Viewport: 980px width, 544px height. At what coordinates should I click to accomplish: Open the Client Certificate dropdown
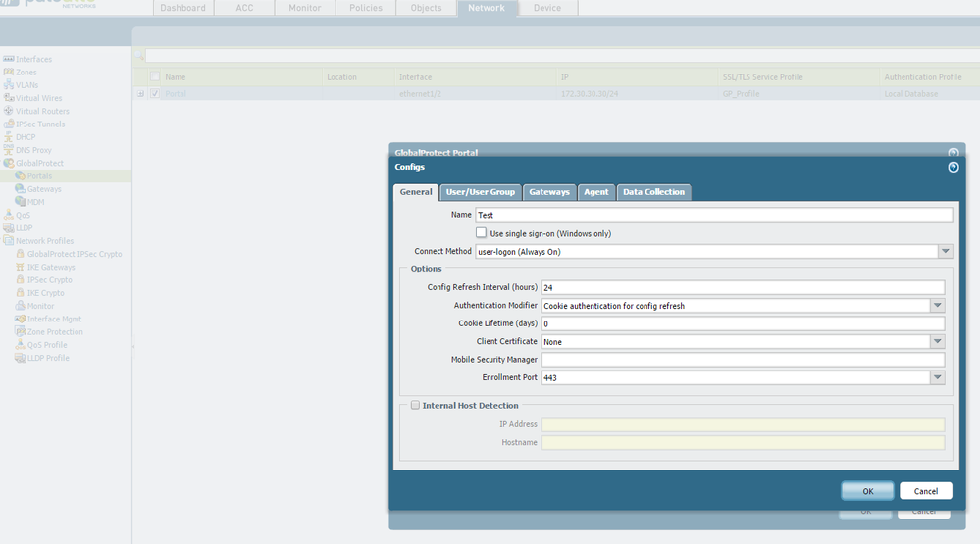click(938, 342)
